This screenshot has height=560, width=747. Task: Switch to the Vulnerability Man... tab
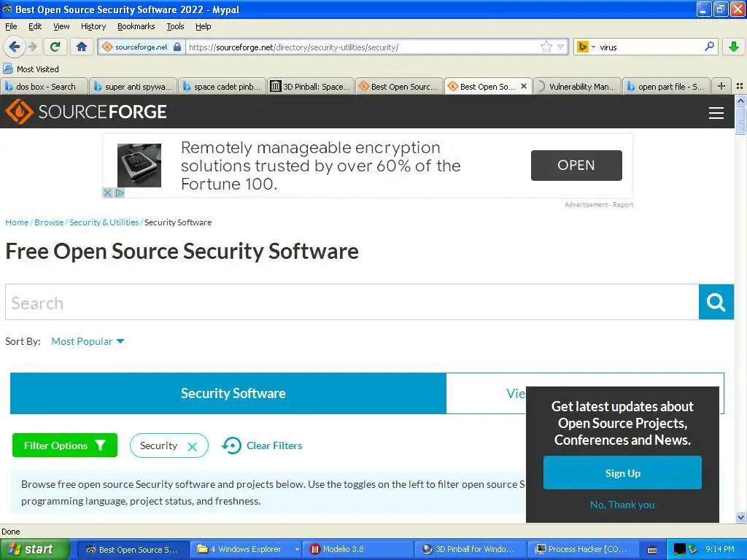[x=578, y=86]
